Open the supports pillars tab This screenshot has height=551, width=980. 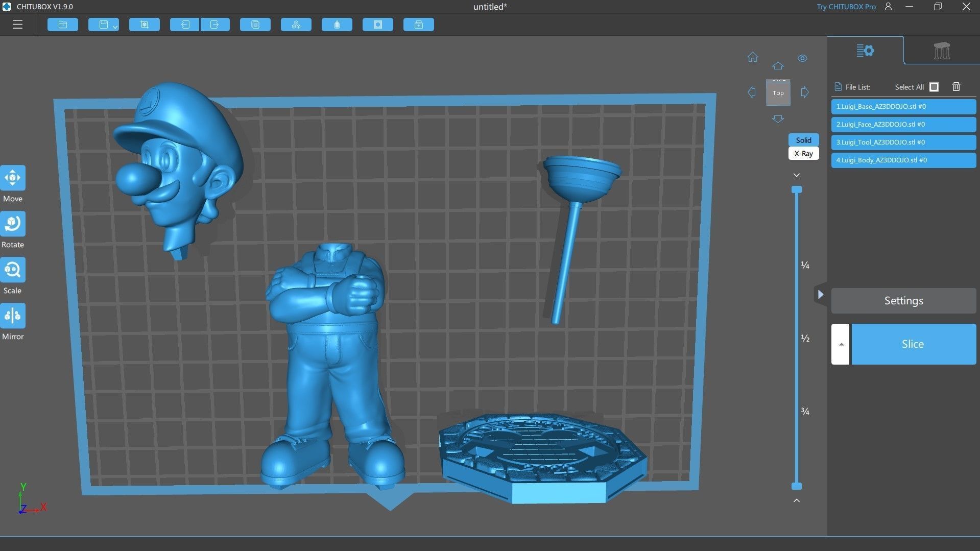(x=942, y=51)
